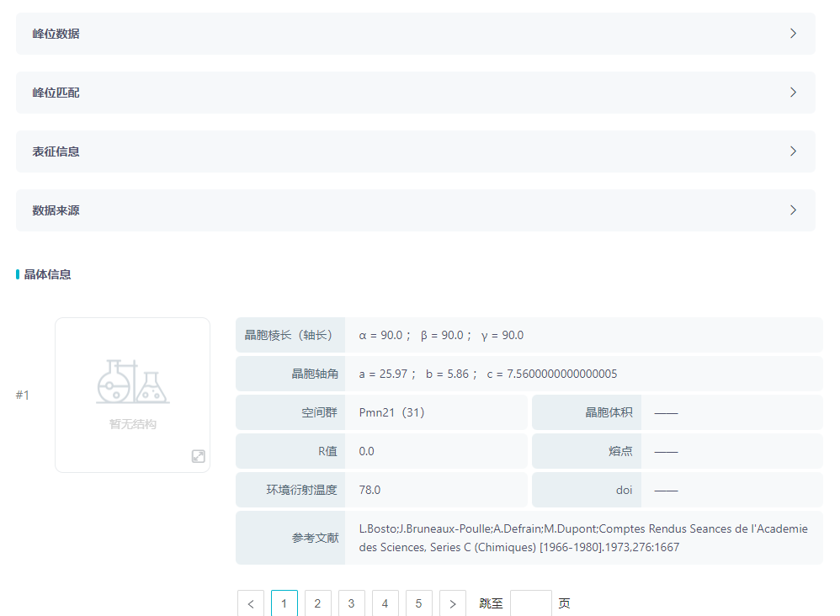The image size is (840, 616).
Task: Click the c = 7.5600000000000005 value
Action: 552,374
